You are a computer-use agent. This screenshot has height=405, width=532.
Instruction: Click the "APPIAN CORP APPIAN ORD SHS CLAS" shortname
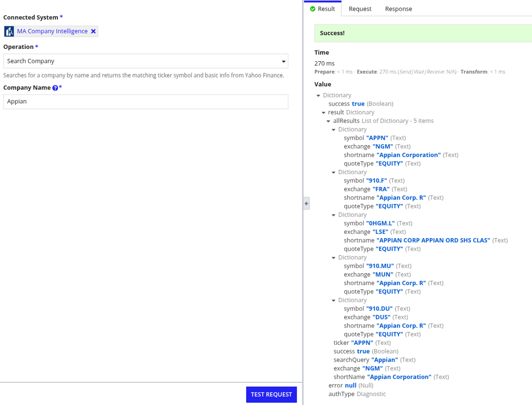pyautogui.click(x=433, y=240)
